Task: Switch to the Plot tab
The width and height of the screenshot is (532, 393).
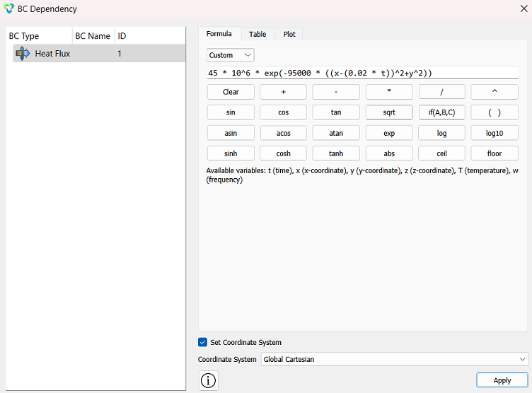Action: (x=289, y=34)
